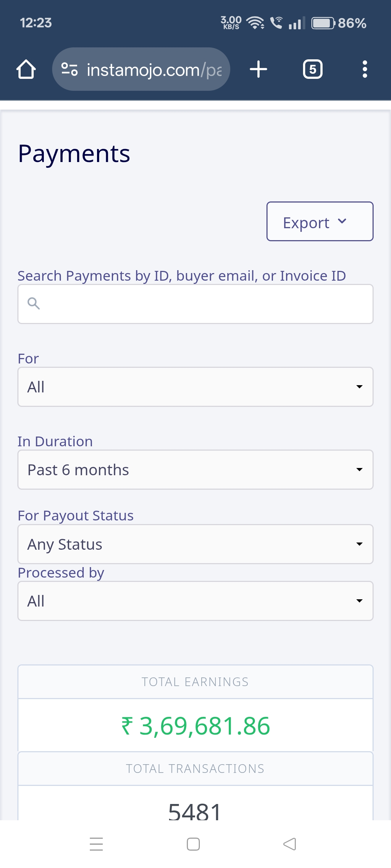The image size is (391, 868).
Task: Tap the browser home icon
Action: (x=26, y=69)
